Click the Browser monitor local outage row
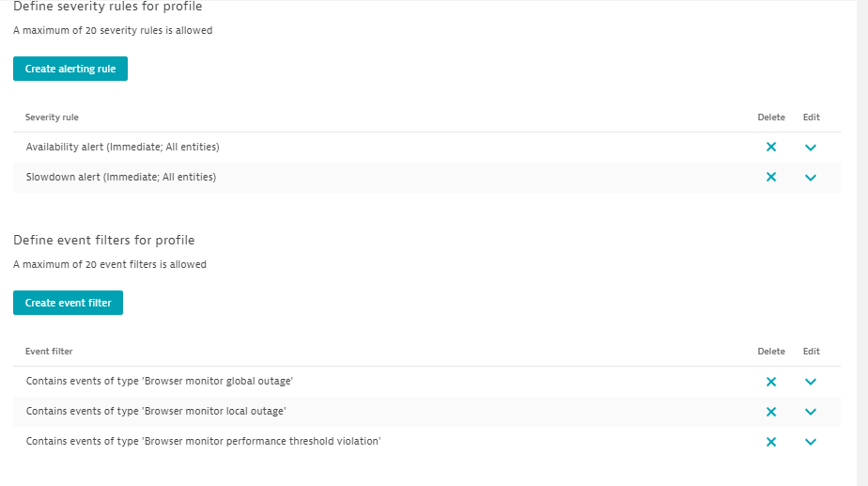The image size is (868, 486). pyautogui.click(x=156, y=412)
